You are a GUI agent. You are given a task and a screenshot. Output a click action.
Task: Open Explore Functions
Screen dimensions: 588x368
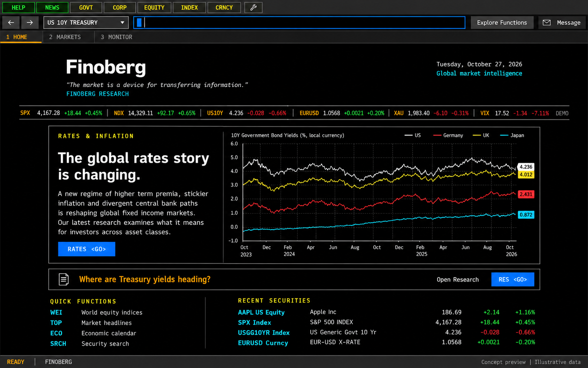[502, 23]
